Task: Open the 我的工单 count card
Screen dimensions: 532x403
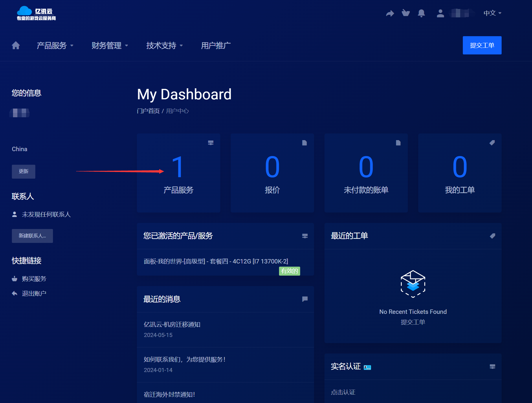Action: (x=460, y=173)
